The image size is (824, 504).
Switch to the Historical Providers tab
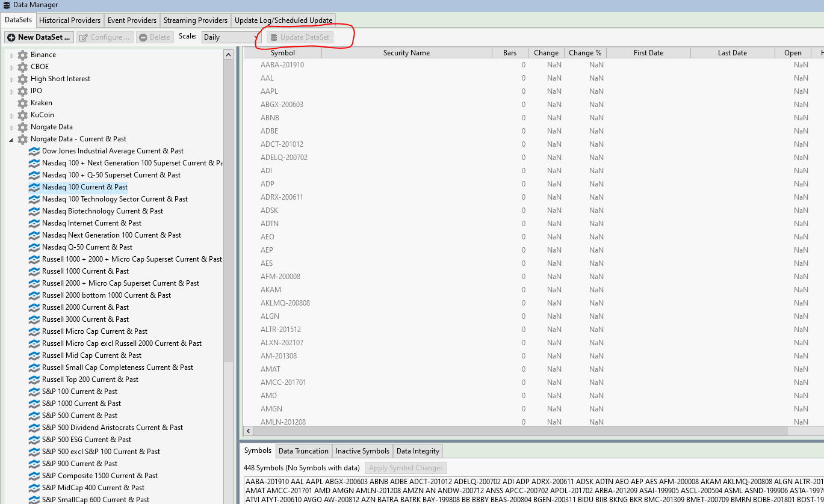point(70,20)
